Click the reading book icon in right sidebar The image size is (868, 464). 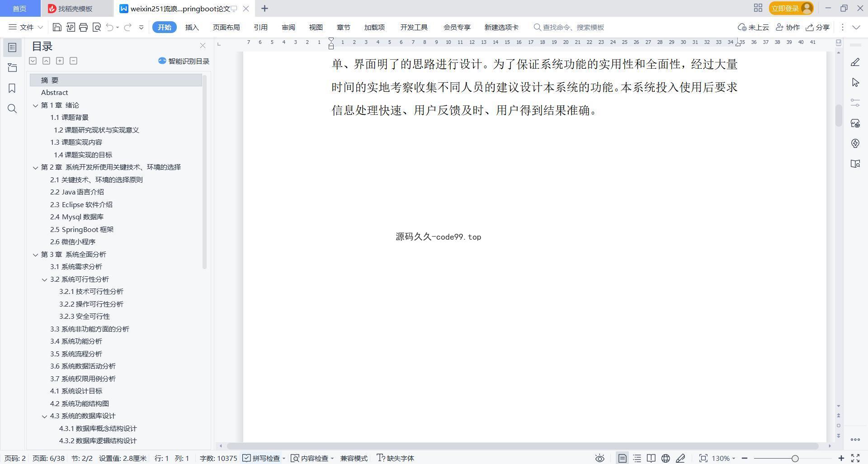(855, 164)
